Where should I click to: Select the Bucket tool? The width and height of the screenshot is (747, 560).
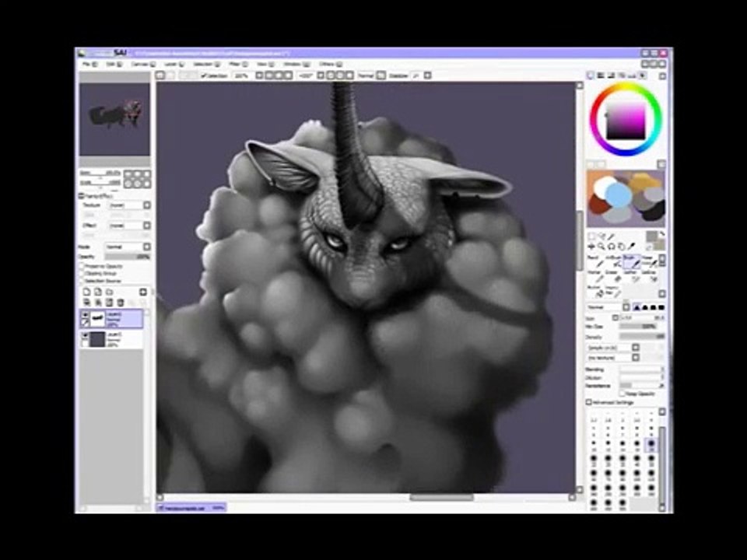pyautogui.click(x=594, y=292)
